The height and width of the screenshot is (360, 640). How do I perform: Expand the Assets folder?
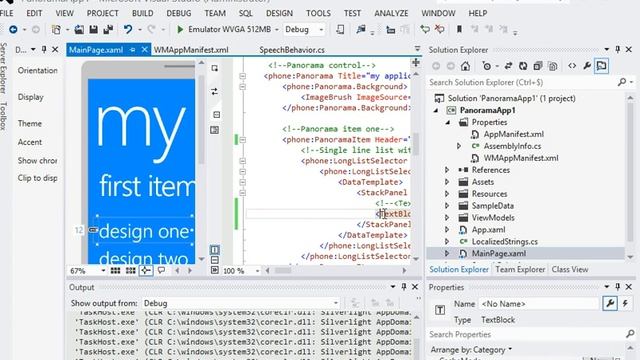[x=447, y=182]
